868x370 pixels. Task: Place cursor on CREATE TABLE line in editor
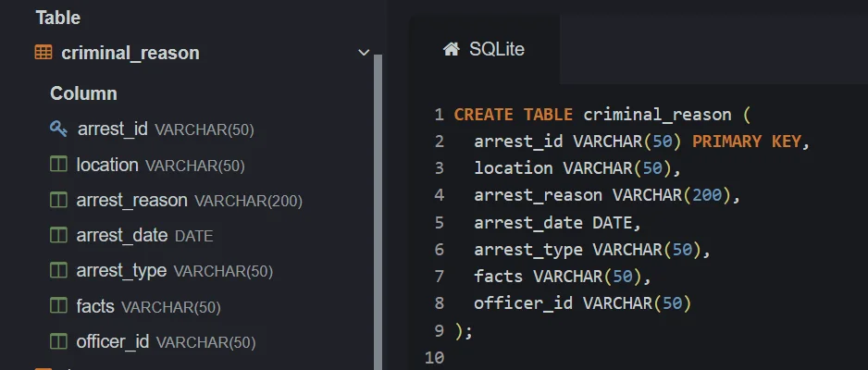point(601,115)
